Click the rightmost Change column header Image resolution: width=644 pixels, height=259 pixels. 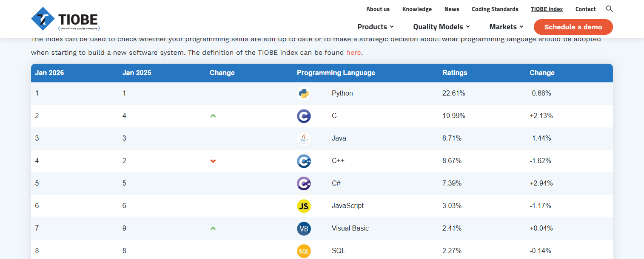click(542, 73)
